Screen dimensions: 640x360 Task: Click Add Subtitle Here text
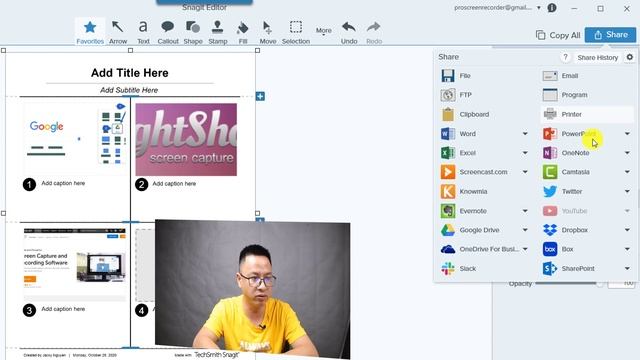tap(129, 90)
